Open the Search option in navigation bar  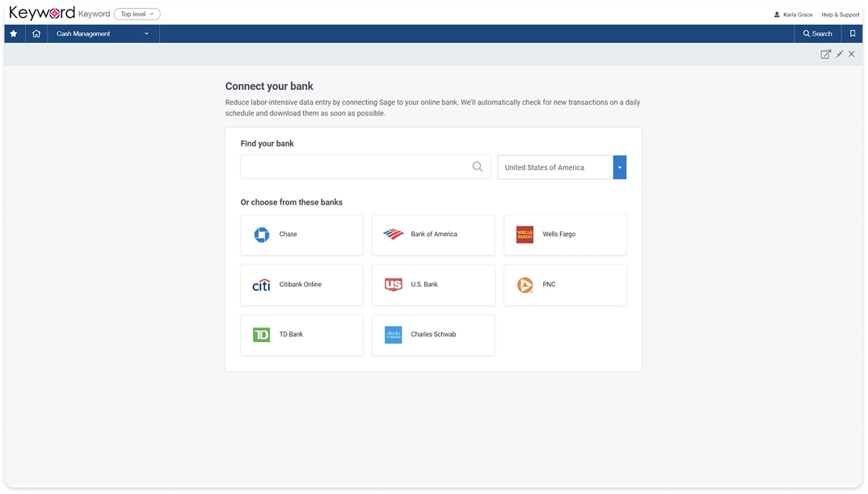[818, 34]
